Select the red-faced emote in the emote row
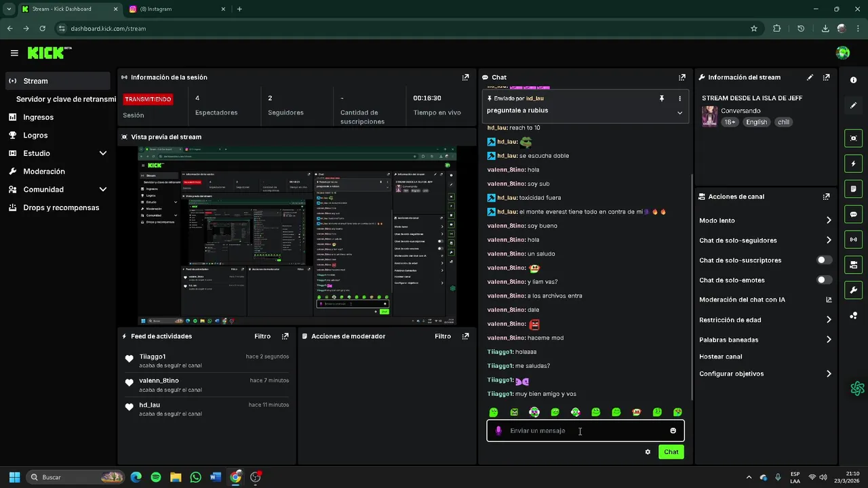Image resolution: width=868 pixels, height=488 pixels. [x=637, y=412]
